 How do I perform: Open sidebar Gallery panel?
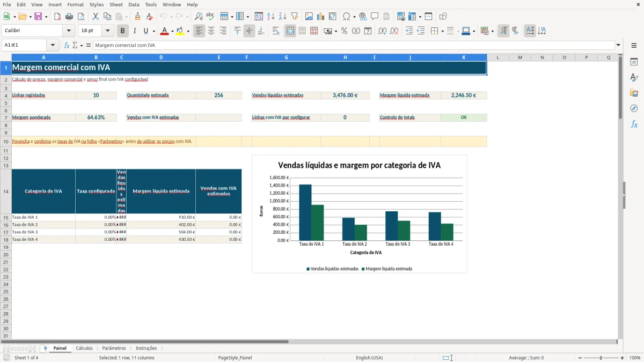coord(634,93)
